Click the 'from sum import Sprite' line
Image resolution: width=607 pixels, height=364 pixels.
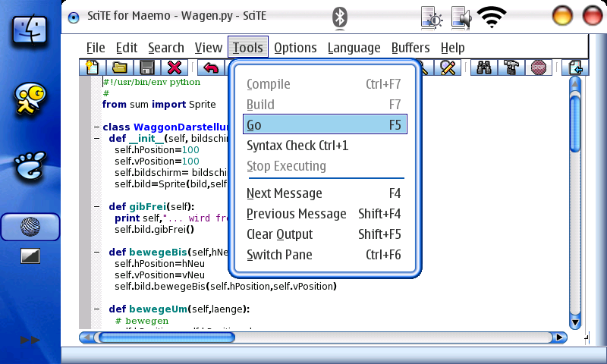click(x=159, y=105)
